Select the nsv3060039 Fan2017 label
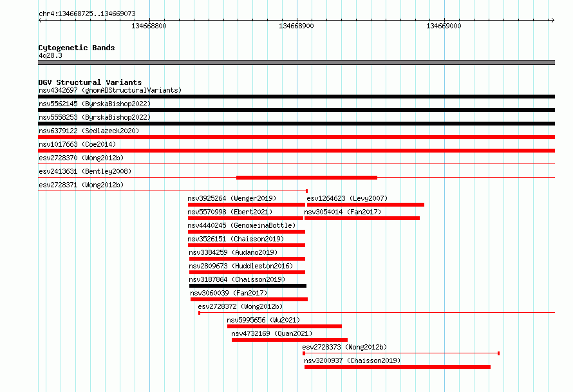This screenshot has height=392, width=573. point(229,293)
